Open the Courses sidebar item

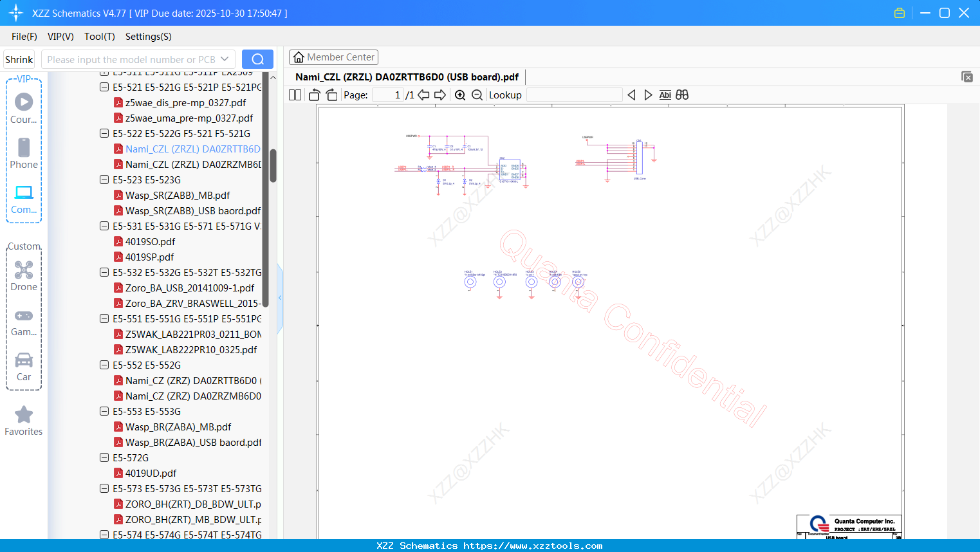[x=24, y=108]
